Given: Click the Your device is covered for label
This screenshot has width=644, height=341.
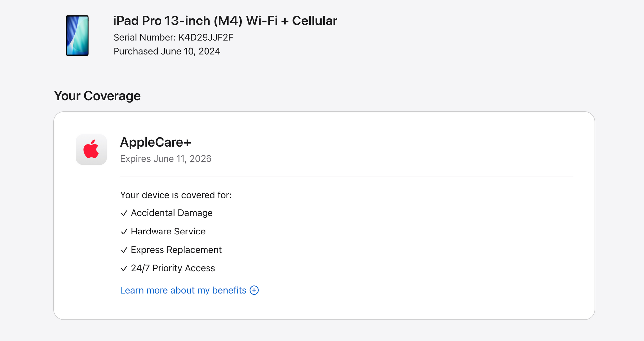Looking at the screenshot, I should pos(176,195).
